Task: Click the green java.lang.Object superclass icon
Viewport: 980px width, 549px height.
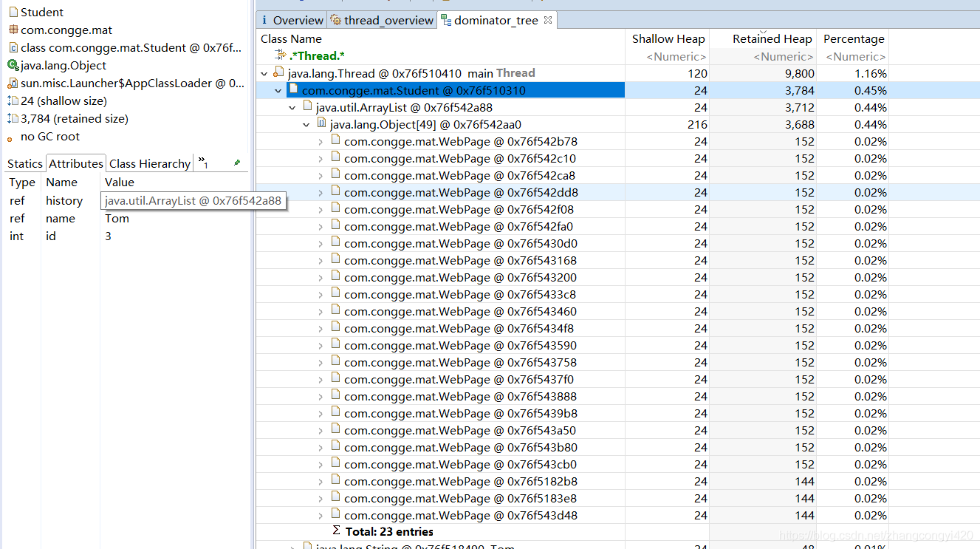Action: [13, 66]
